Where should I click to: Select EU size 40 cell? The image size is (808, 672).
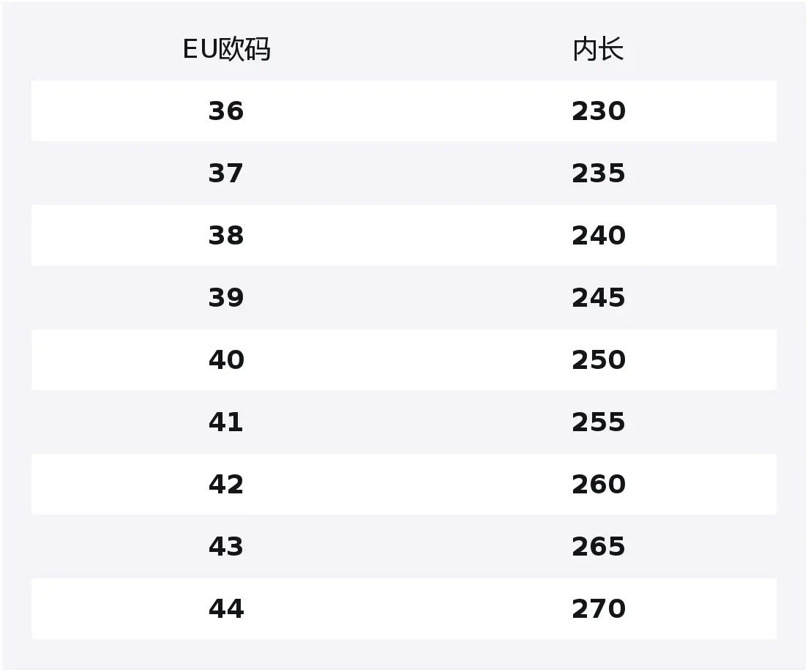click(226, 360)
